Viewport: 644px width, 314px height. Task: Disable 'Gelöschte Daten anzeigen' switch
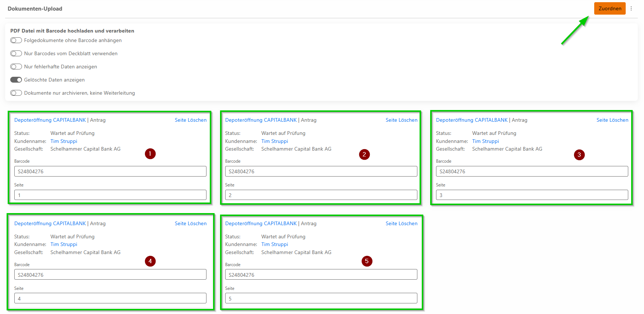16,80
